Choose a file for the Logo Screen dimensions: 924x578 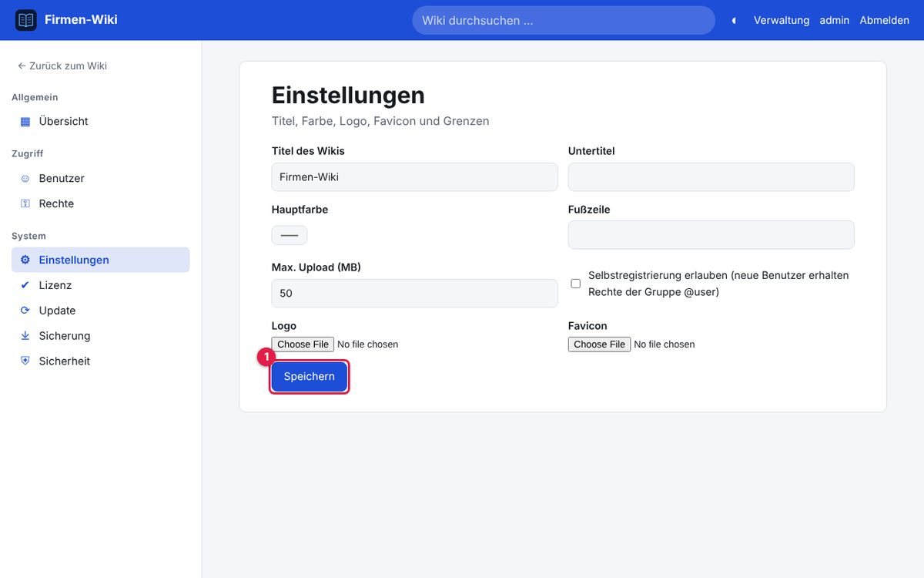[x=303, y=344]
